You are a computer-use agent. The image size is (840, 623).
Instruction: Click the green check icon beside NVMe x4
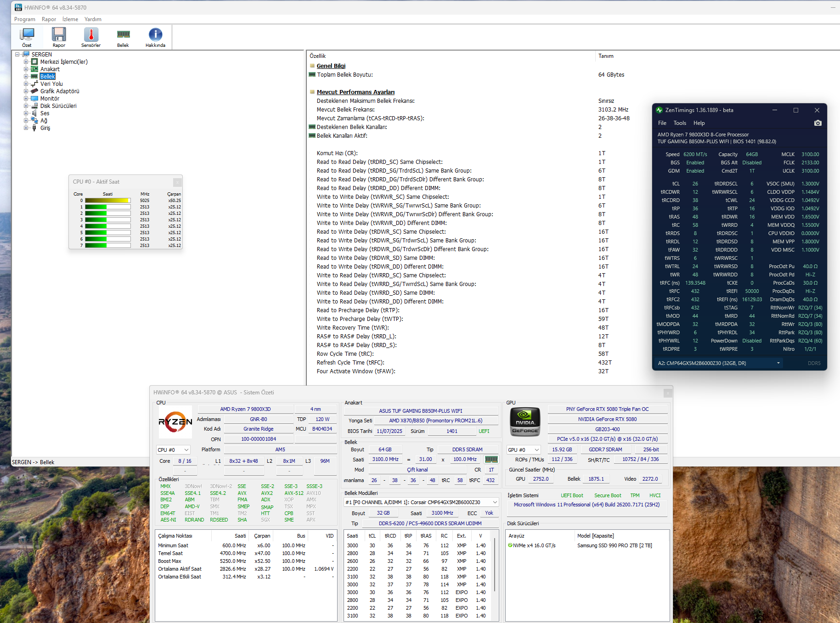(510, 545)
